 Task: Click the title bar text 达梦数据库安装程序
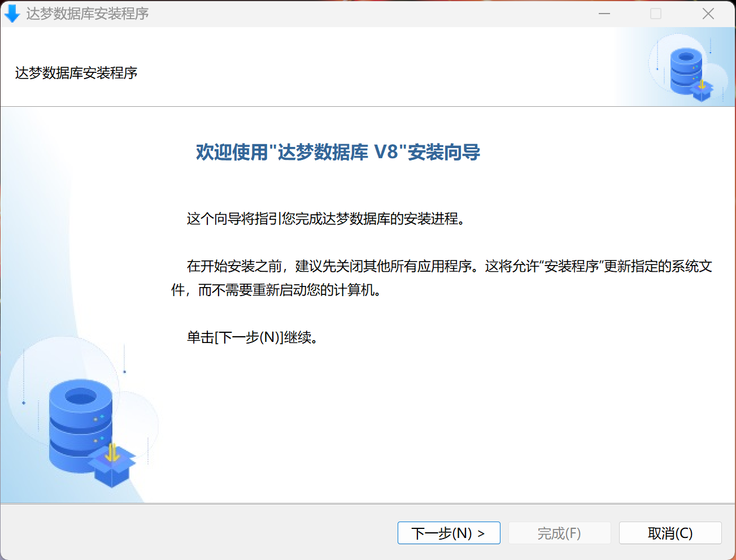(88, 14)
